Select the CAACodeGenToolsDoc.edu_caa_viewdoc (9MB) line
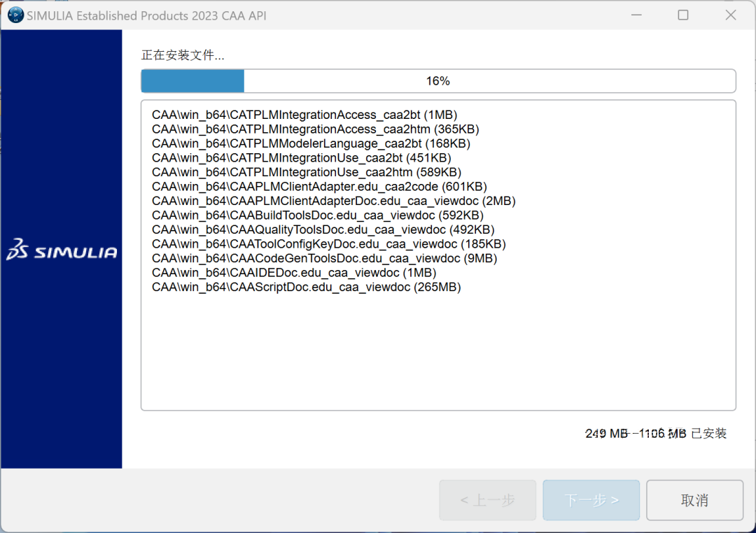 pyautogui.click(x=325, y=258)
